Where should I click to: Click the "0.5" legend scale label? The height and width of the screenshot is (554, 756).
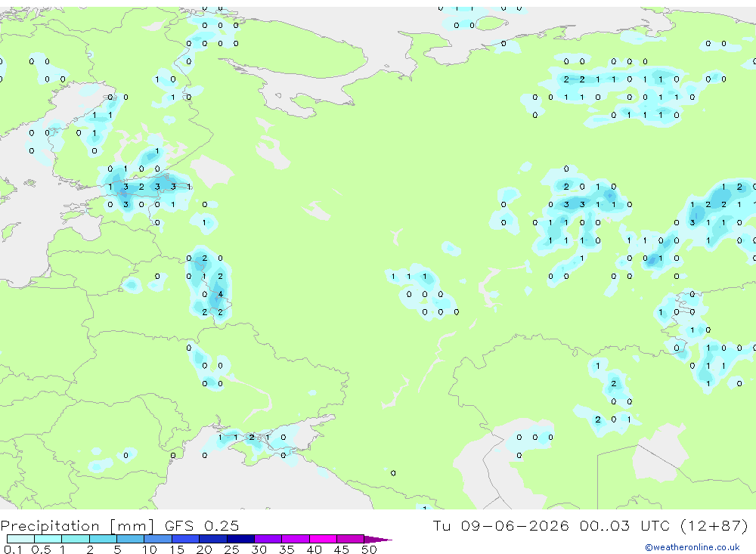pos(41,549)
